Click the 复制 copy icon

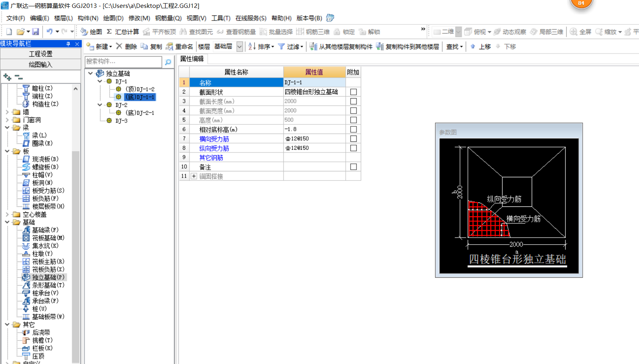tap(144, 46)
